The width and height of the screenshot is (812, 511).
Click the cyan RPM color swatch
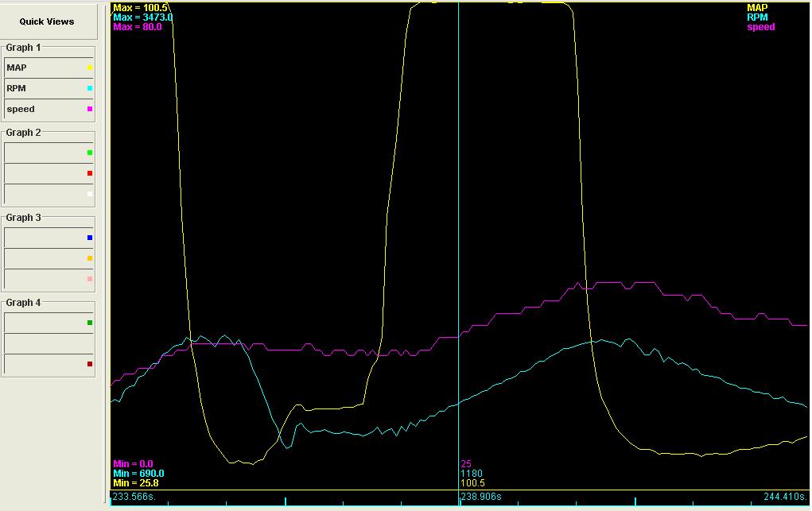coord(90,88)
